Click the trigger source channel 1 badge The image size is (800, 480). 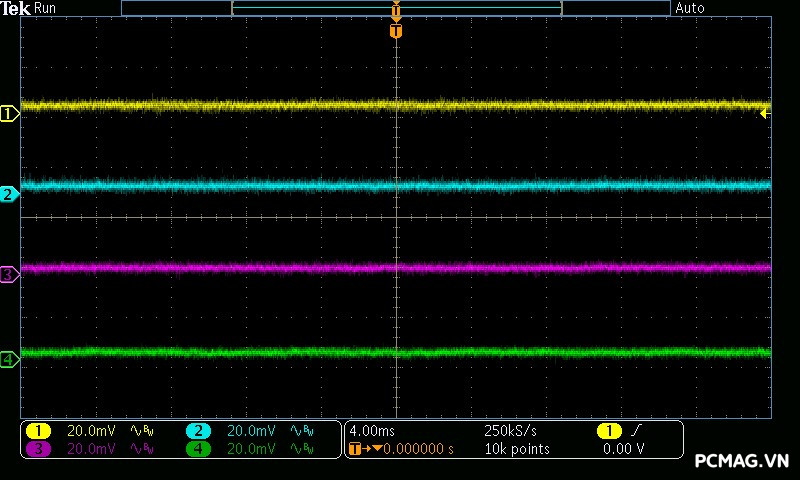608,431
